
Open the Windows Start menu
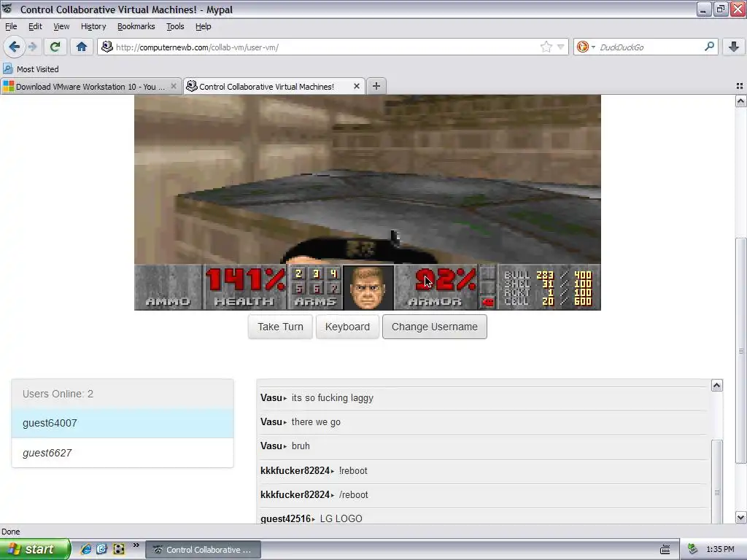click(35, 549)
